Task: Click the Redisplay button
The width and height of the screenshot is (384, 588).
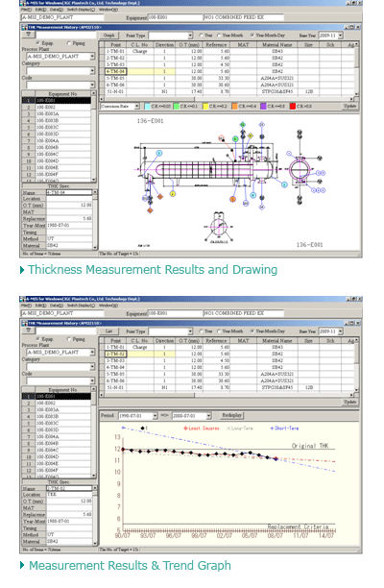Action: coord(231,415)
